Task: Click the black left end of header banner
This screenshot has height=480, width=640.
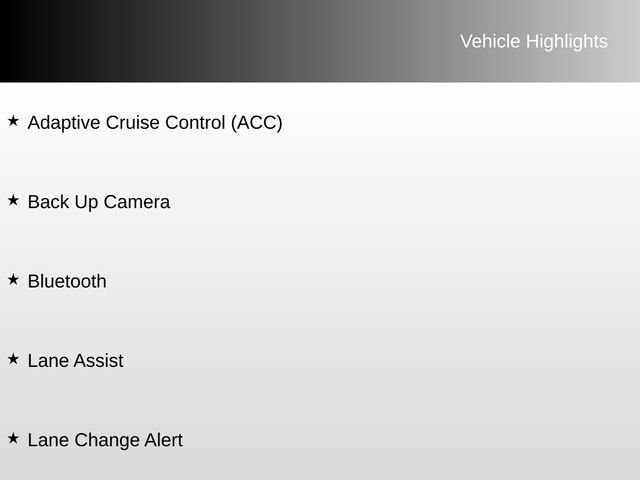Action: point(24,41)
